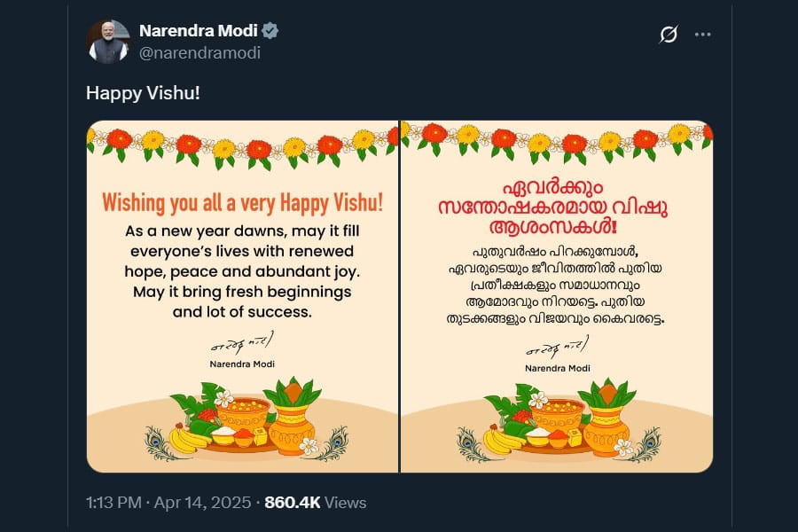The image size is (798, 532).
Task: Open the three-dot more options menu
Action: pos(705,34)
